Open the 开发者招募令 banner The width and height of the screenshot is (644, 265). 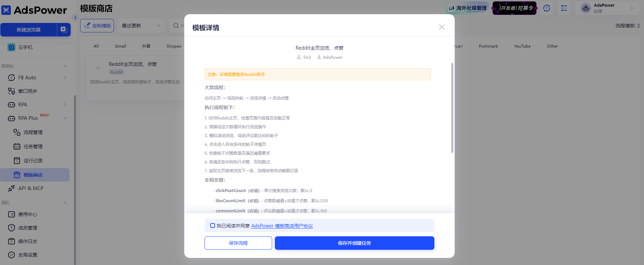point(515,8)
